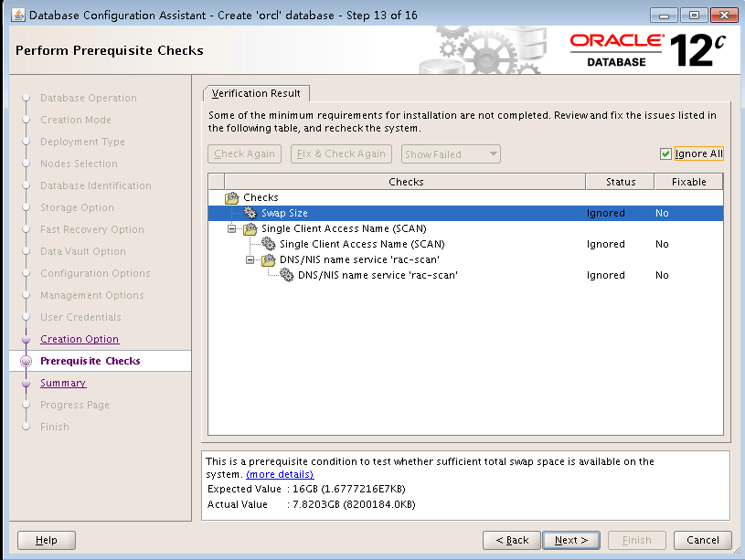This screenshot has height=560, width=745.
Task: Click the Database Operation step label
Action: pos(89,98)
